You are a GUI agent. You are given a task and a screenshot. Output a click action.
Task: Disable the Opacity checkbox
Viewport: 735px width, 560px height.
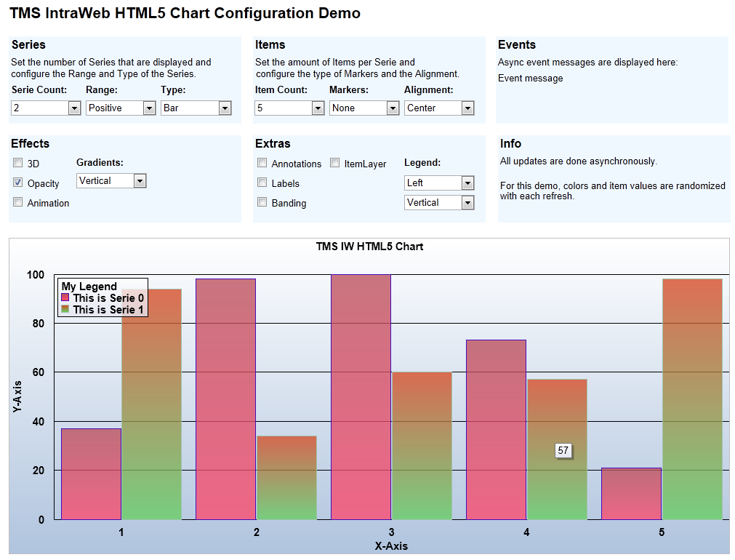(17, 183)
